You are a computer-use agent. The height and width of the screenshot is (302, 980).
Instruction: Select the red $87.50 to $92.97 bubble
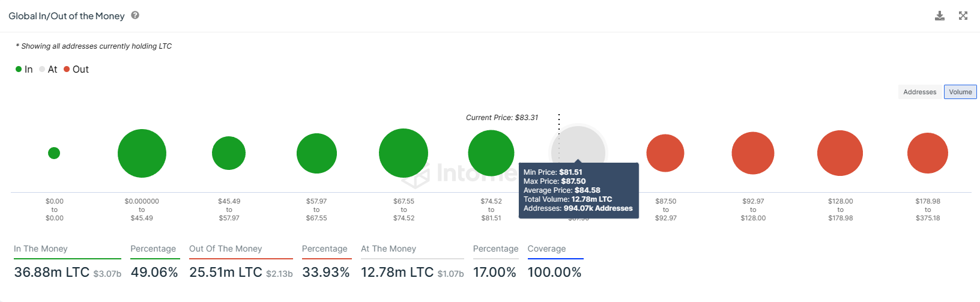click(665, 153)
